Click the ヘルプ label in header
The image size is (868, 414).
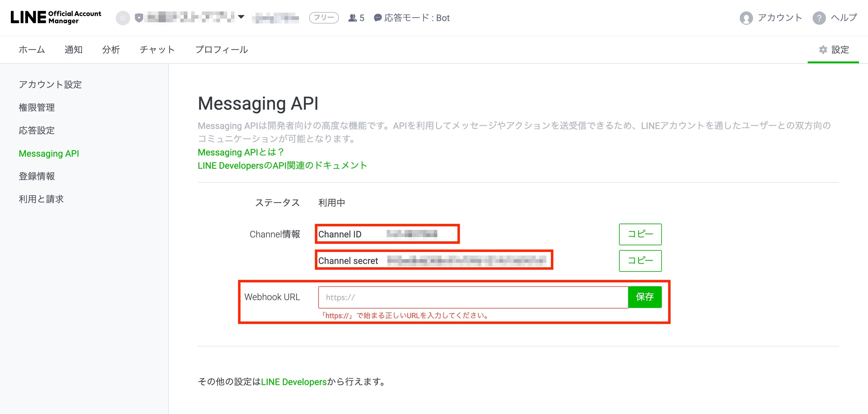844,18
